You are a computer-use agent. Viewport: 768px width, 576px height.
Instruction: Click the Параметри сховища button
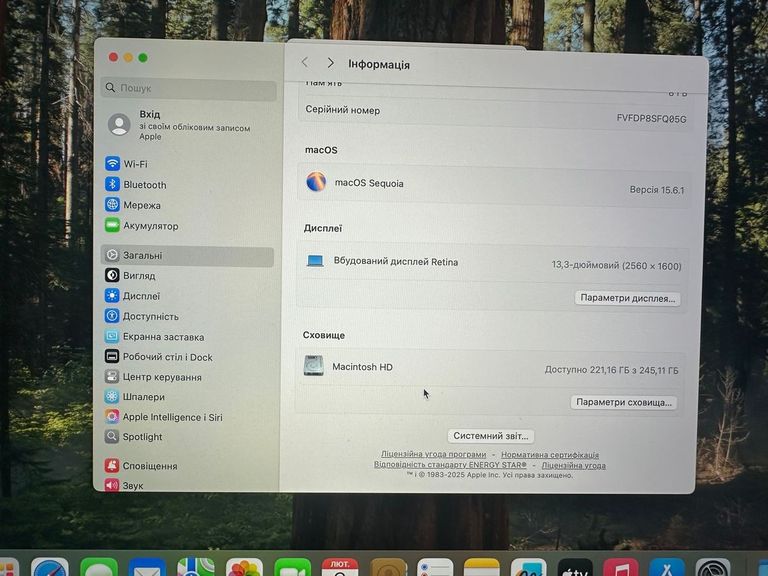(624, 402)
